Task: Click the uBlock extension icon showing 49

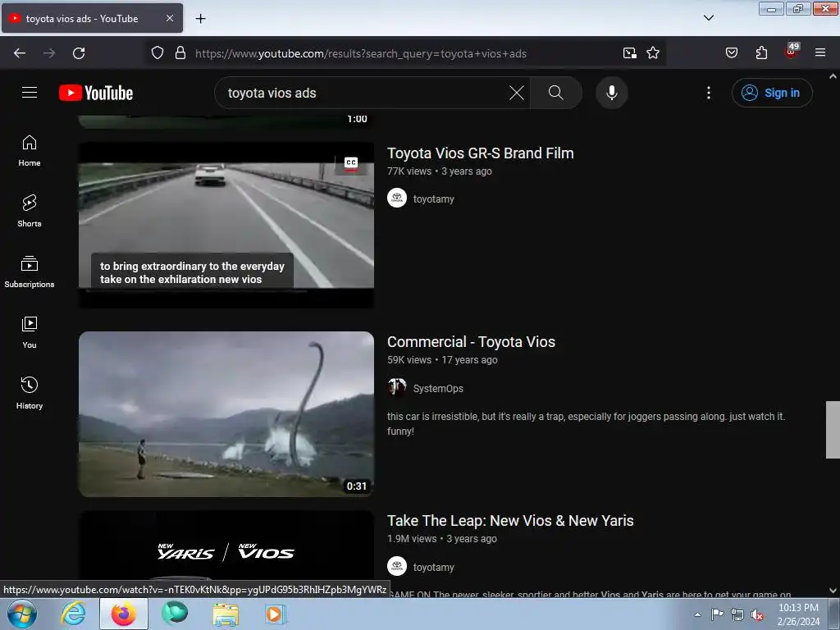Action: tap(792, 52)
